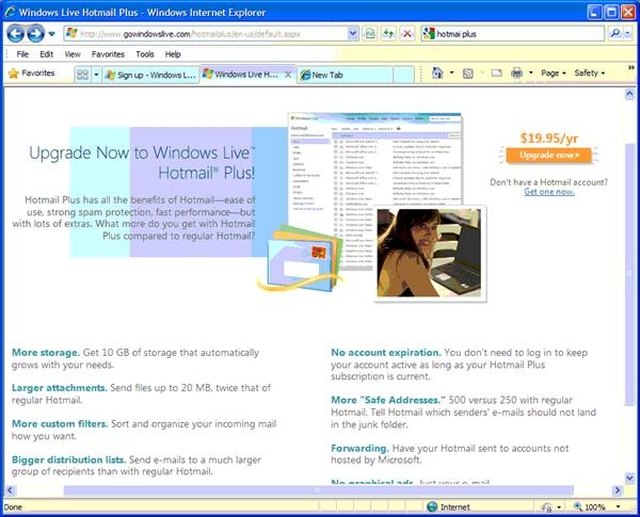The height and width of the screenshot is (517, 640).
Task: Click the status bar Protected Mode lock icon
Action: point(547,507)
